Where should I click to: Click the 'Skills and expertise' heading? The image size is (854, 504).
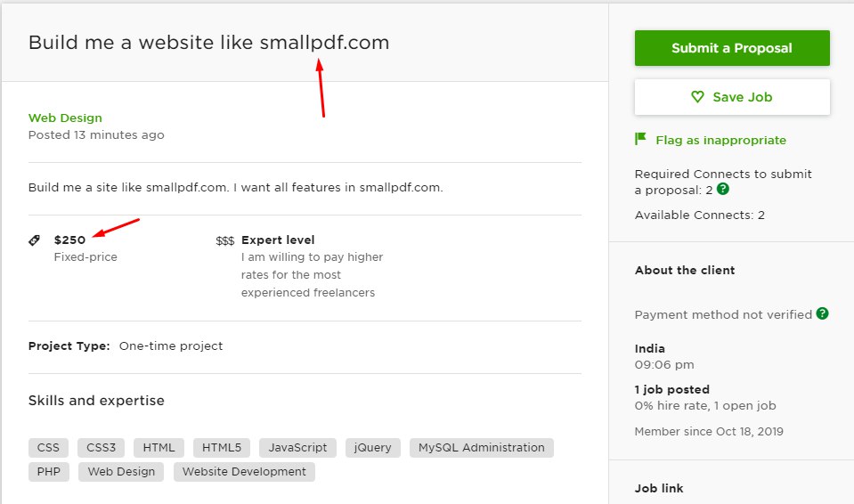96,401
